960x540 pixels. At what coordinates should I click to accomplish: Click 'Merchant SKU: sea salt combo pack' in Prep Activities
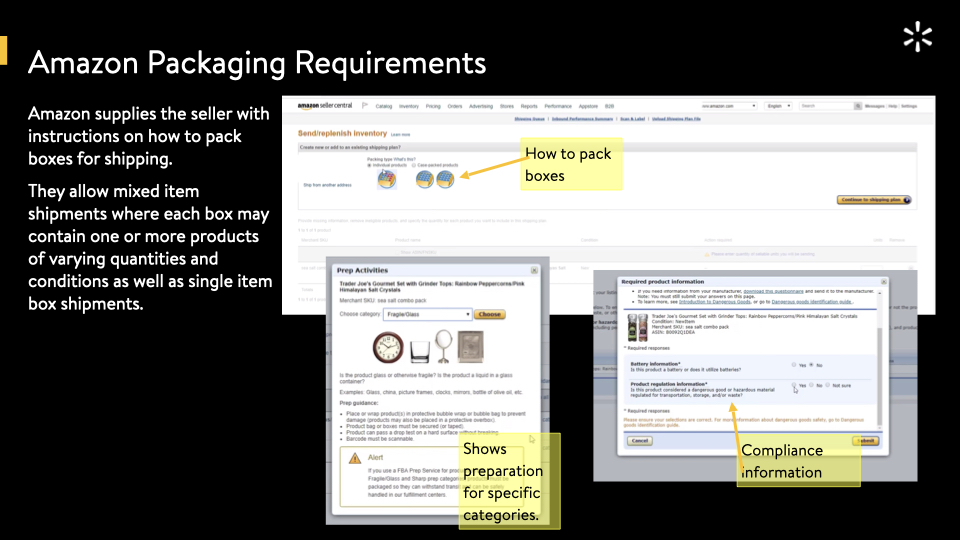383,301
